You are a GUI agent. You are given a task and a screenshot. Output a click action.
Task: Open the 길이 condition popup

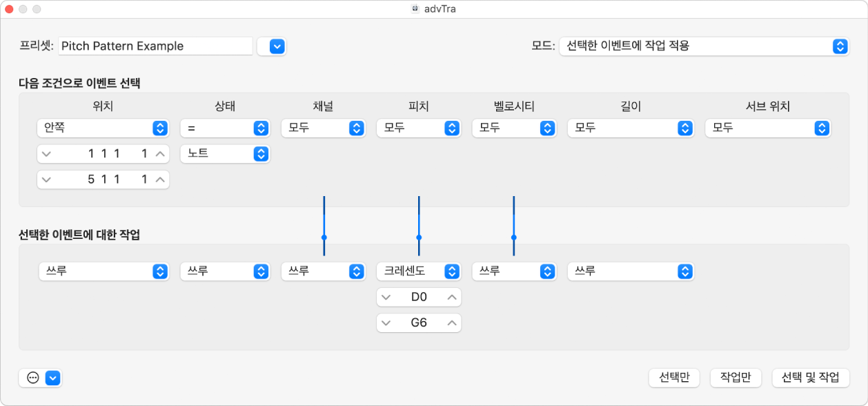click(x=629, y=128)
